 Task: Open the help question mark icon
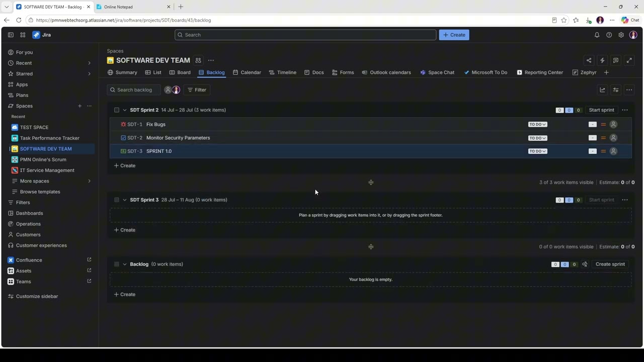click(x=609, y=35)
